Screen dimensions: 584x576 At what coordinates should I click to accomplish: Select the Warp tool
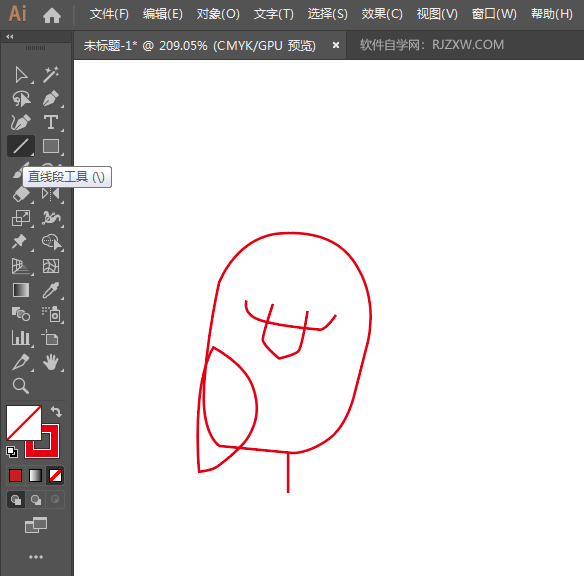pos(51,218)
